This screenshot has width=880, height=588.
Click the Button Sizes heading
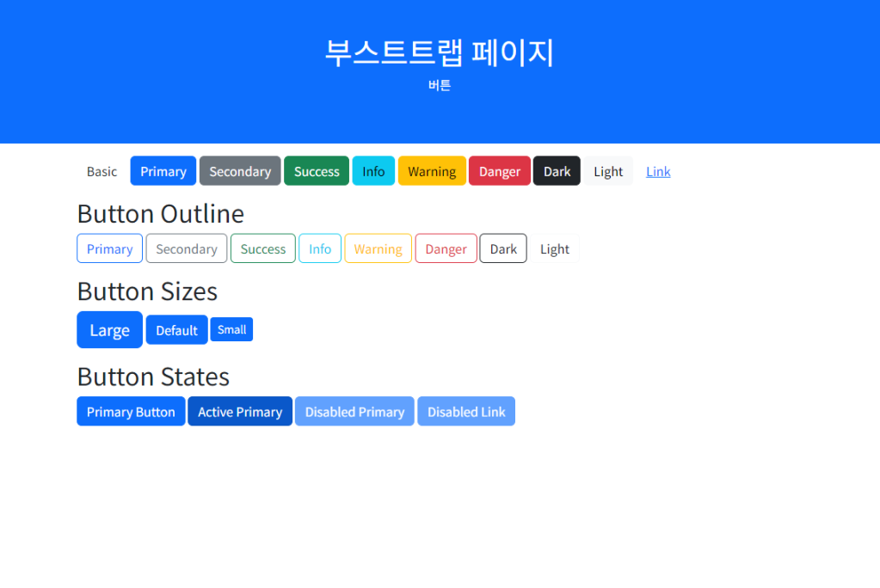coord(147,291)
